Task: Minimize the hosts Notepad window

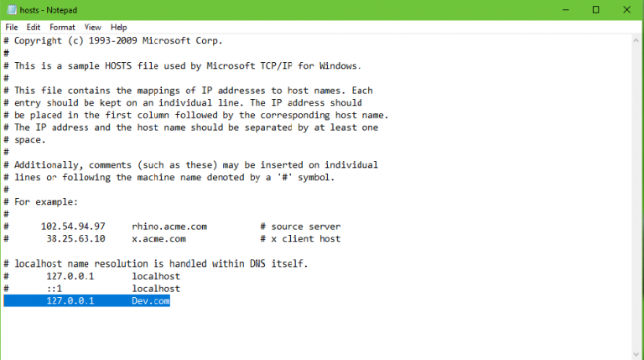Action: point(558,9)
